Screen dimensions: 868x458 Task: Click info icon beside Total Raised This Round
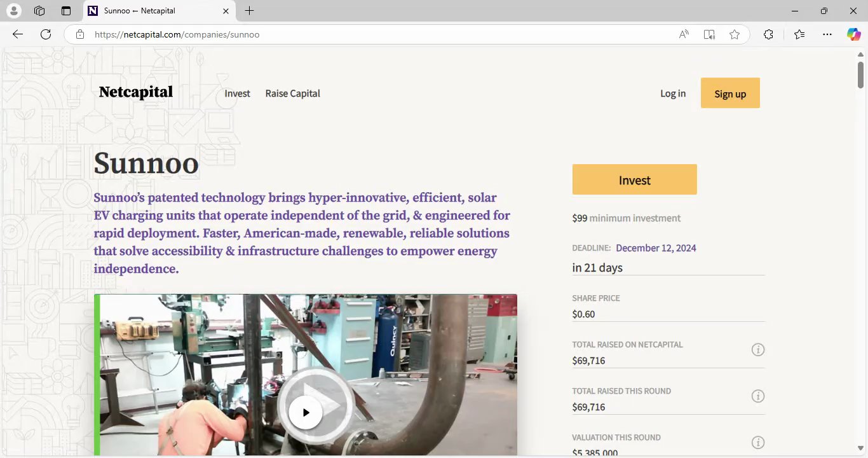coord(758,396)
